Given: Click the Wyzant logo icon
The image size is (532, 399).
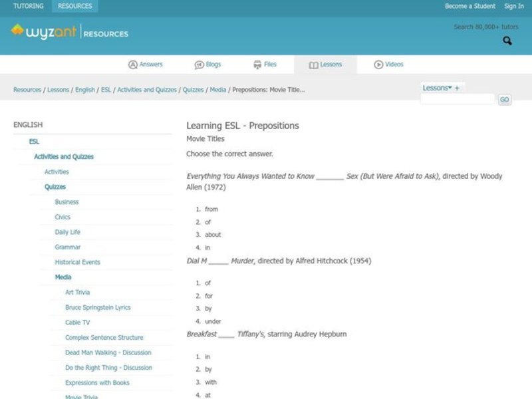Looking at the screenshot, I should 17,31.
